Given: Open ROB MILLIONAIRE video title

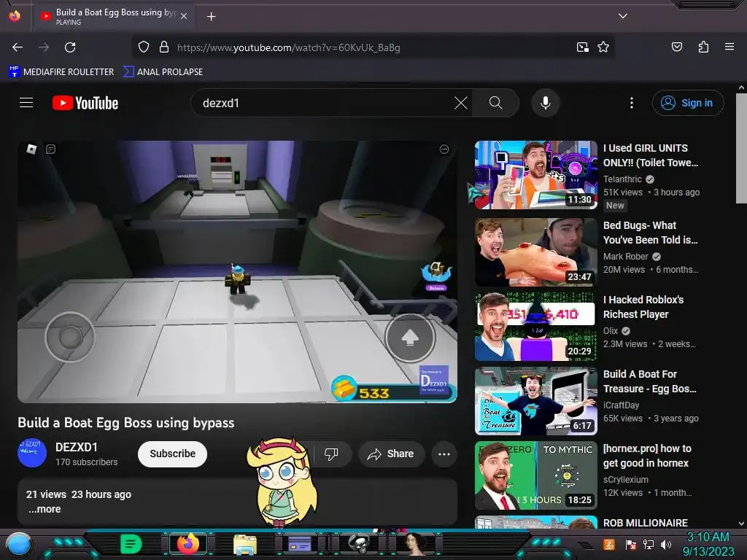Looking at the screenshot, I should pos(646,523).
